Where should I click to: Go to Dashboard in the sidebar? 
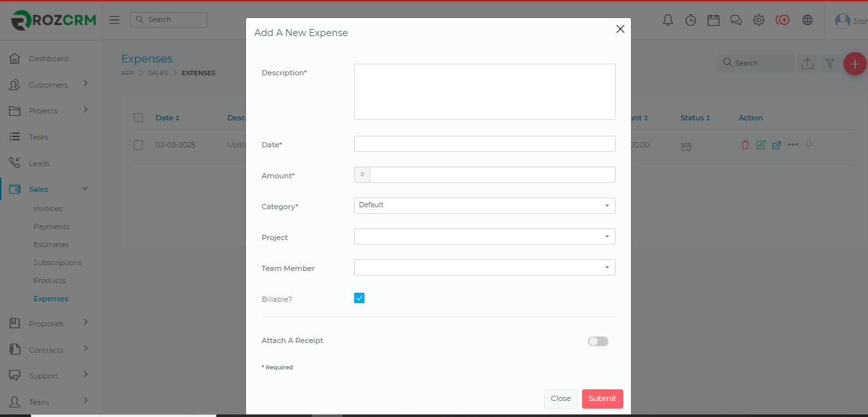(x=48, y=59)
